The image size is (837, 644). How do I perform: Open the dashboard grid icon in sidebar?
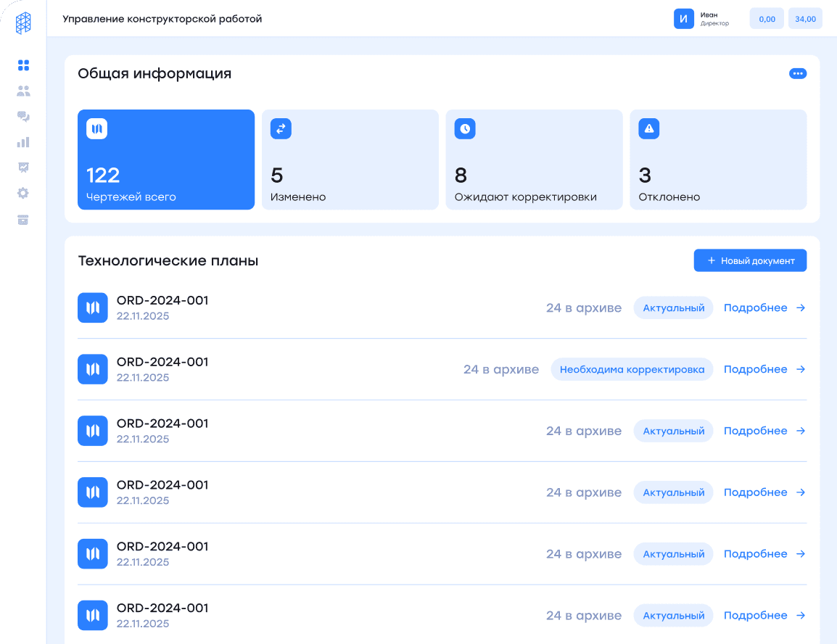pyautogui.click(x=23, y=65)
